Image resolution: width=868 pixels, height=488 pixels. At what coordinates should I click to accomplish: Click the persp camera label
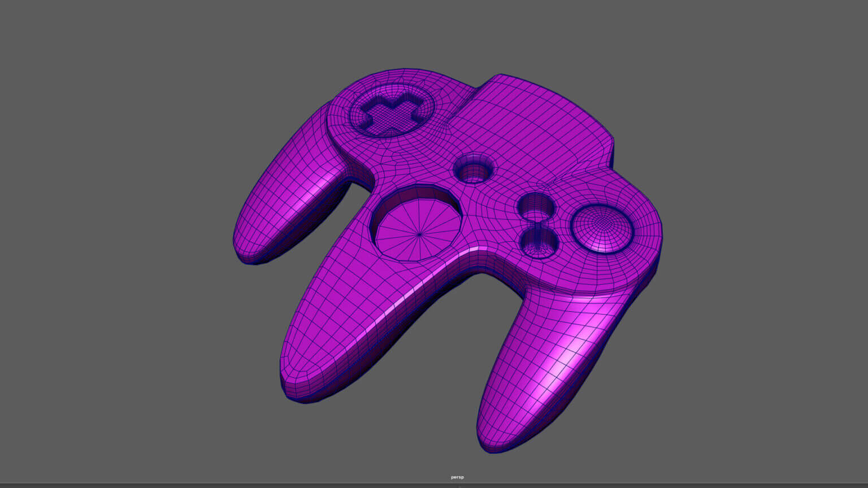pyautogui.click(x=457, y=477)
